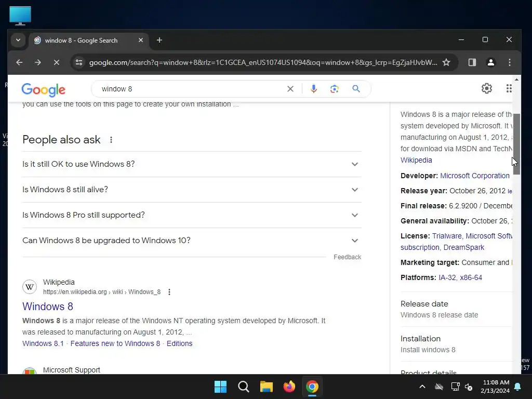This screenshot has width=532, height=399.
Task: Open 'Release date' related search
Action: pos(456,309)
